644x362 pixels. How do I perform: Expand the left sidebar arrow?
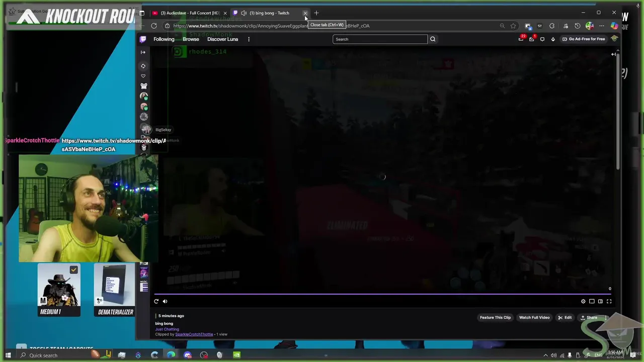[x=143, y=52]
